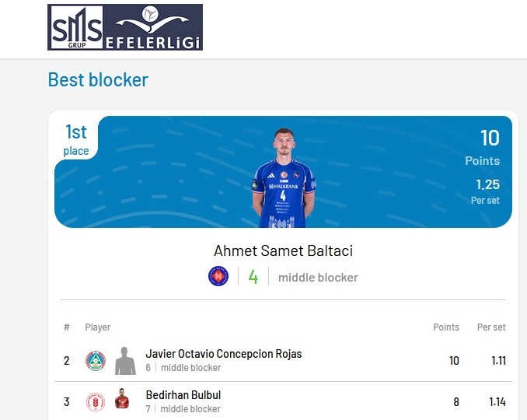Click the Per set column header

[491, 327]
